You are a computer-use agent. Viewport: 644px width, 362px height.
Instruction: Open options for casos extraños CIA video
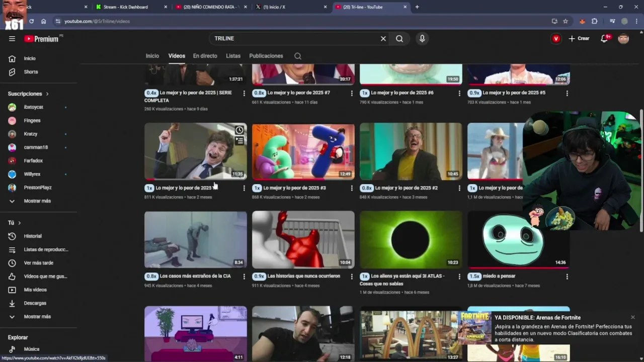coord(244,277)
